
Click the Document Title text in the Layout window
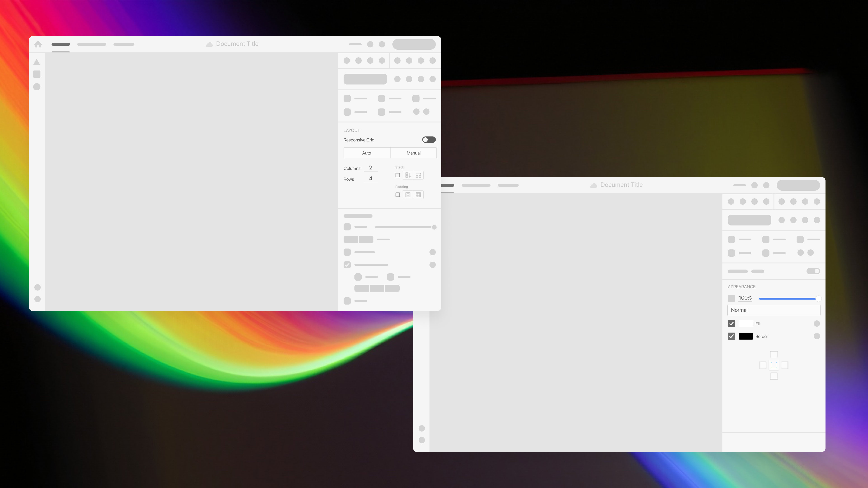237,44
